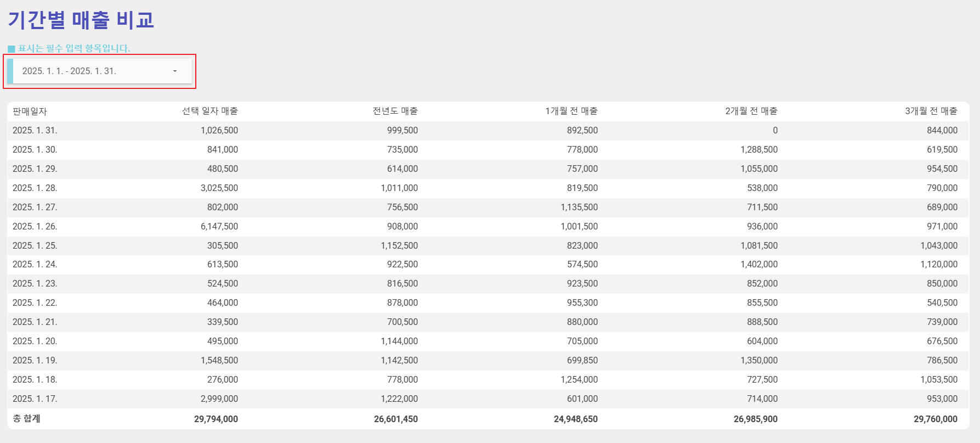
Task: Click the 2,999,000 sales value
Action: [219, 399]
